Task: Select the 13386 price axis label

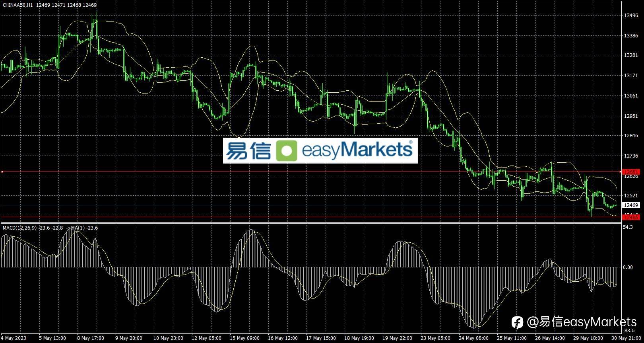Action: pos(631,35)
